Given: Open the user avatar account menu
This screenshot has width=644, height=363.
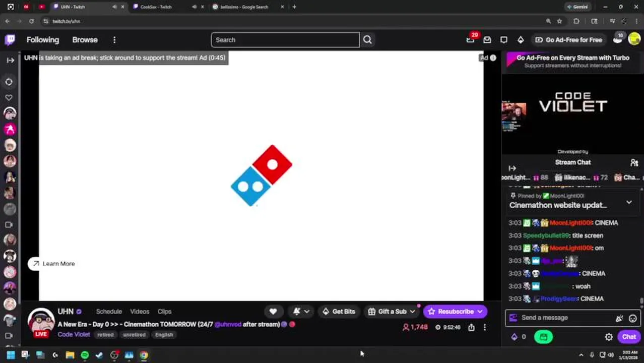Looking at the screenshot, I should [x=634, y=40].
